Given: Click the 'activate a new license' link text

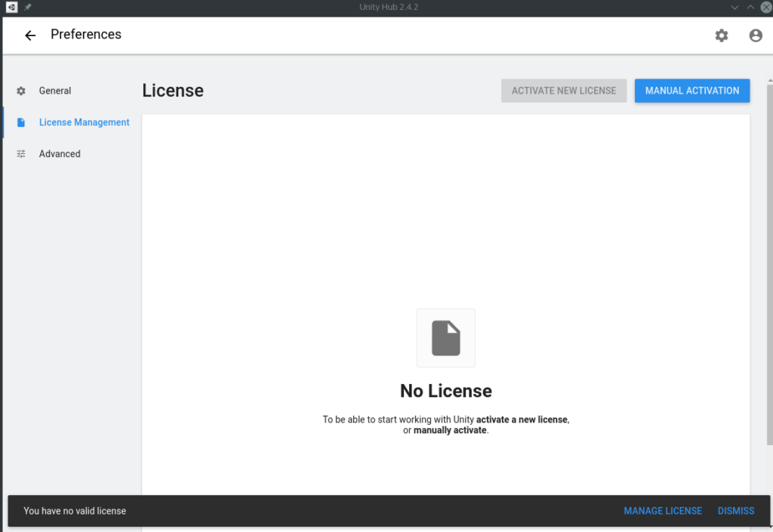Looking at the screenshot, I should click(522, 420).
